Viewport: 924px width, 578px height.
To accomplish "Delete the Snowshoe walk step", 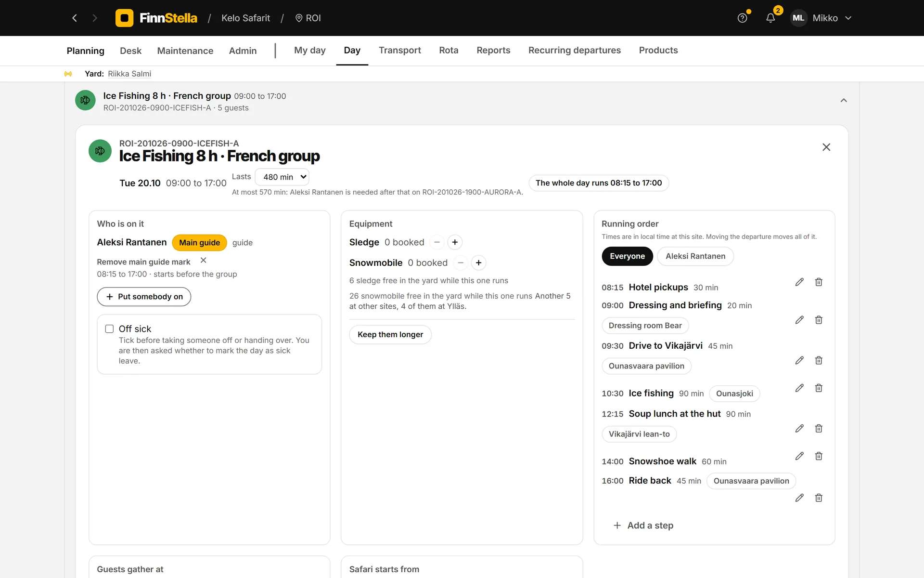I will coord(819,456).
